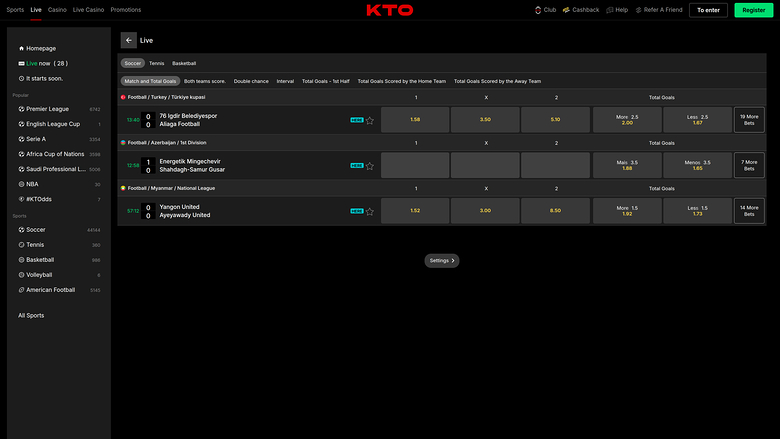Click the Homepage house icon
The image size is (780, 439).
click(21, 48)
